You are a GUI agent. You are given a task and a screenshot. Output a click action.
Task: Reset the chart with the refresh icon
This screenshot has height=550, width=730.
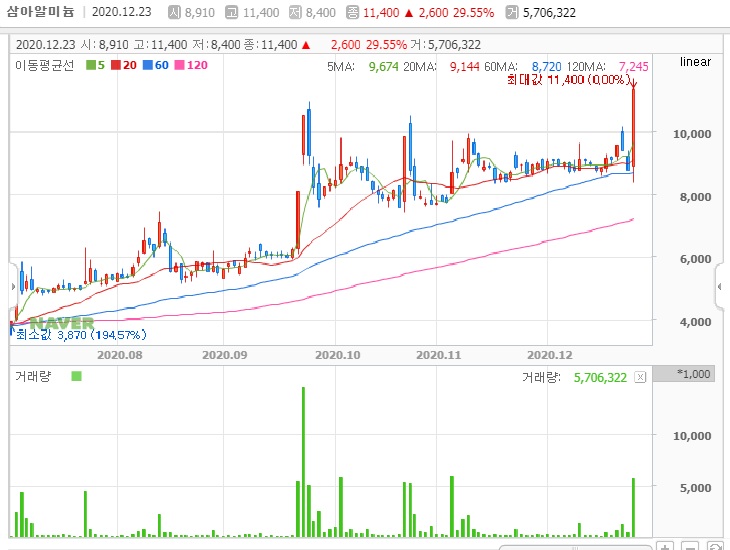716,546
